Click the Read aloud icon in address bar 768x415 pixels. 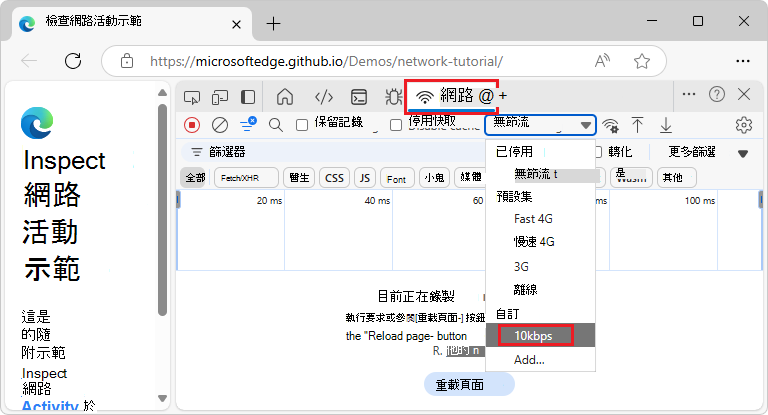(602, 61)
